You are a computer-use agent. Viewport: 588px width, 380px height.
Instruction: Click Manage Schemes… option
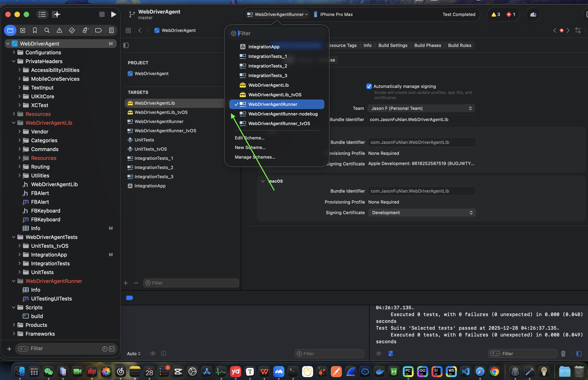255,157
